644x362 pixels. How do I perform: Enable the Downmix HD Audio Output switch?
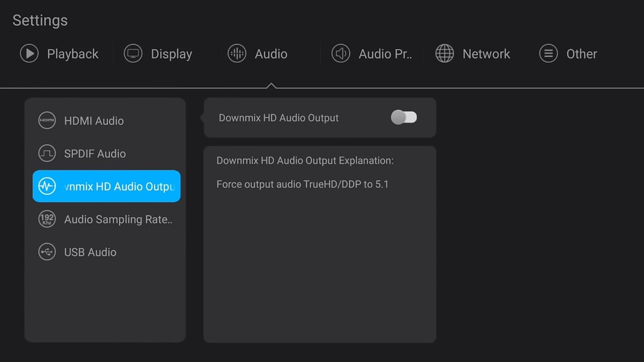[x=404, y=117]
